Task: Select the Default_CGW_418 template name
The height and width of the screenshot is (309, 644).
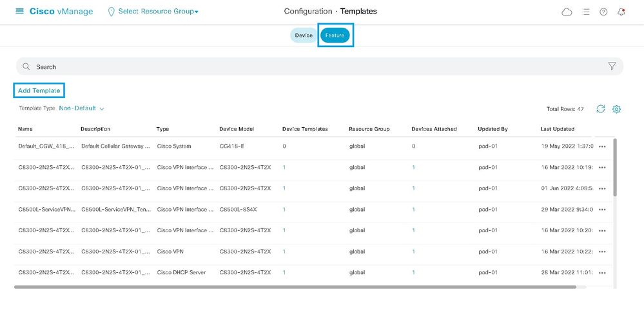Action: click(47, 146)
